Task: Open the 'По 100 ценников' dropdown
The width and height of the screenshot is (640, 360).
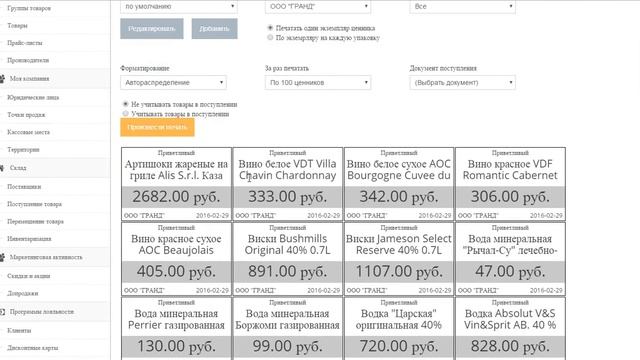Action: (318, 82)
